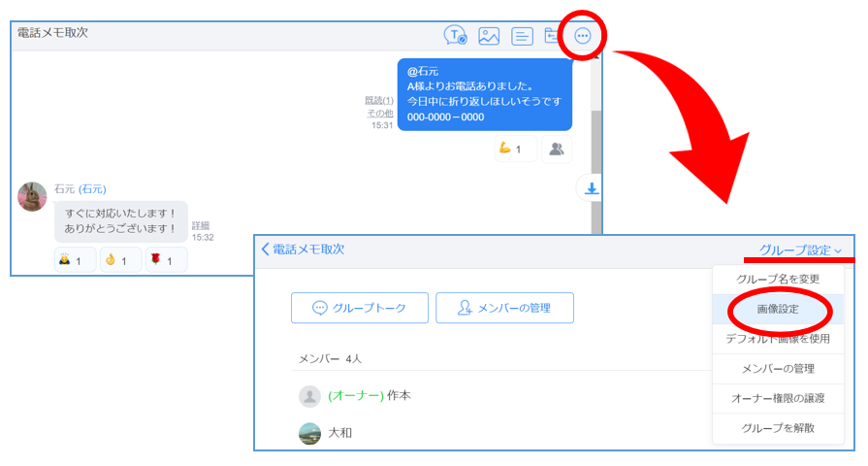Open the note list icon in header
The width and height of the screenshot is (868, 466).
point(522,36)
